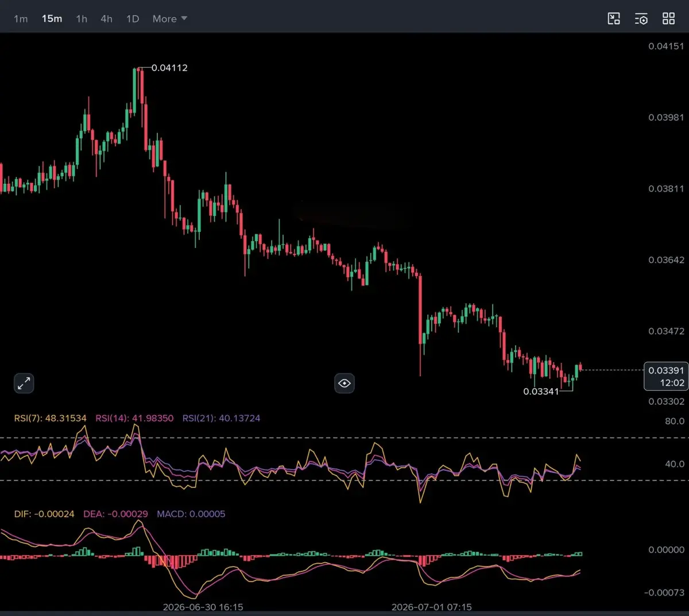Click the 0.03981 price axis value

coord(666,117)
